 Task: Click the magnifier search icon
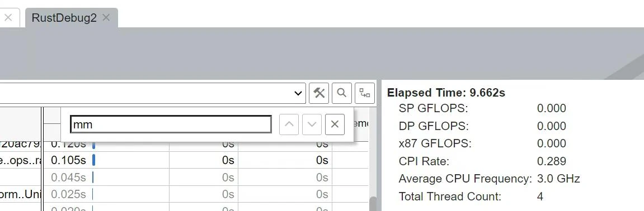[342, 93]
